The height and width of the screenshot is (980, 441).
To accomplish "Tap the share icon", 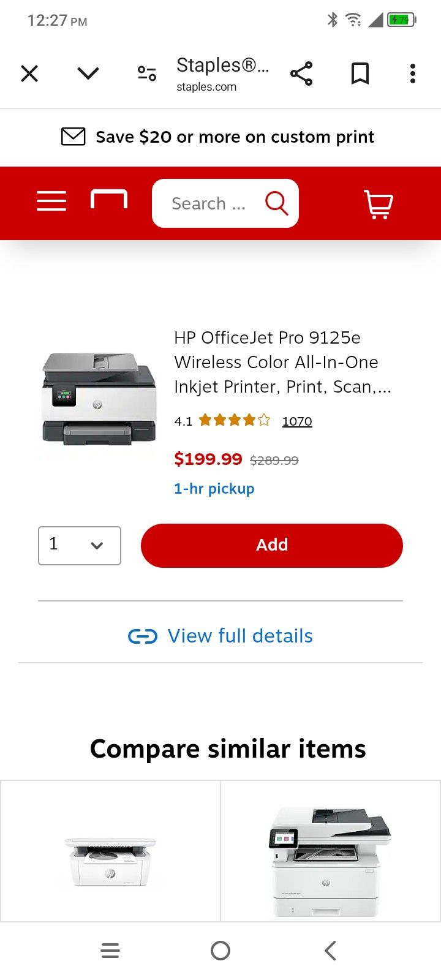I will pos(301,73).
